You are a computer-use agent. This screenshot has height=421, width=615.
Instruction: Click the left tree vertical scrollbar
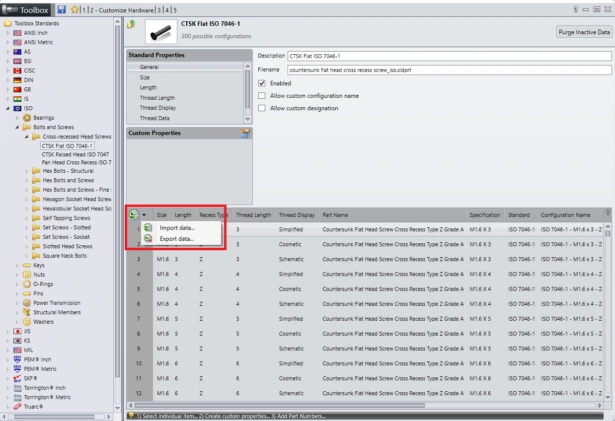pyautogui.click(x=117, y=202)
